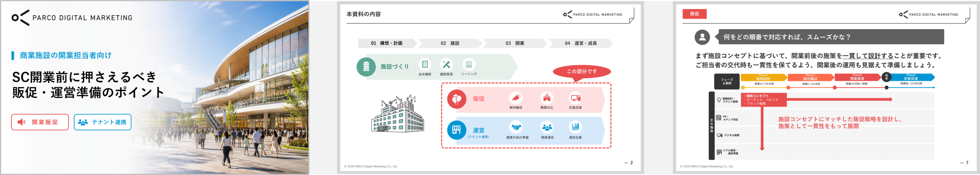Click the PR・メディア対応 newspaper icon
The height and width of the screenshot is (175, 980).
coord(719,118)
